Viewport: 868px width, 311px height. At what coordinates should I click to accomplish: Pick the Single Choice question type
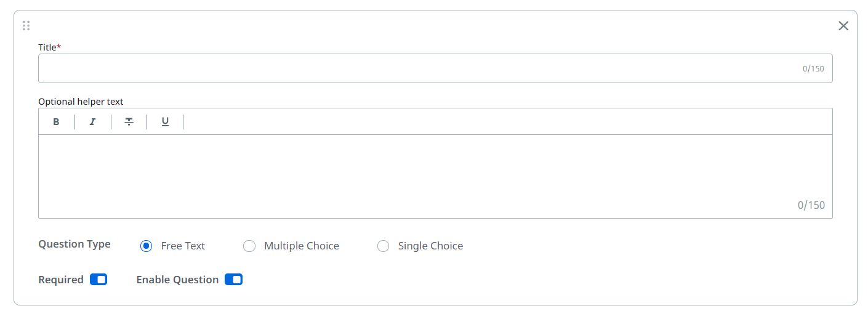tap(383, 246)
